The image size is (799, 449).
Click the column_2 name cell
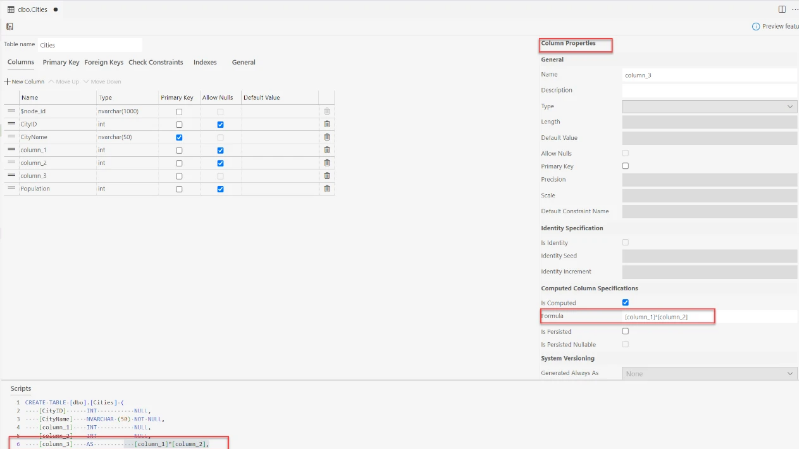point(58,163)
